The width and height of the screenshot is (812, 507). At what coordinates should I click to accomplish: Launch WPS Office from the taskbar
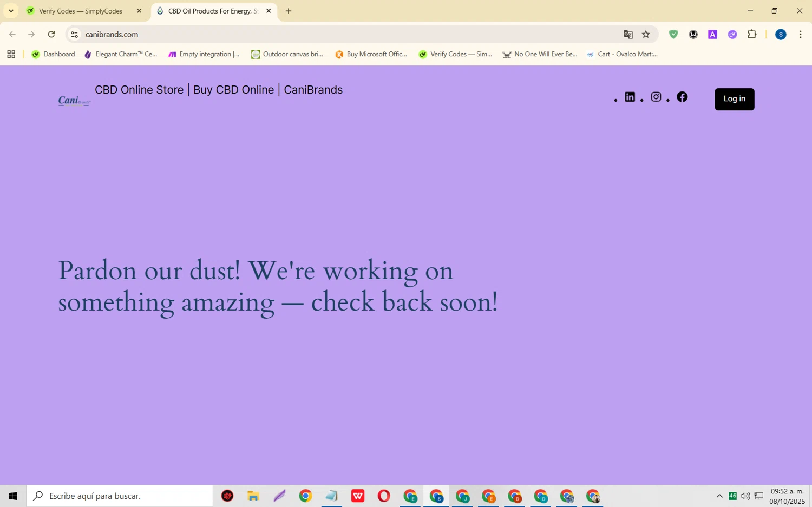358,496
